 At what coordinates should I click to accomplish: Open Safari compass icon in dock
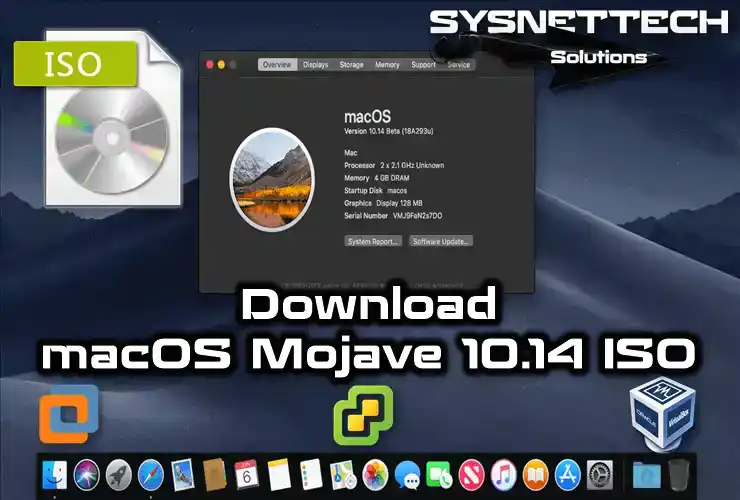tap(151, 475)
